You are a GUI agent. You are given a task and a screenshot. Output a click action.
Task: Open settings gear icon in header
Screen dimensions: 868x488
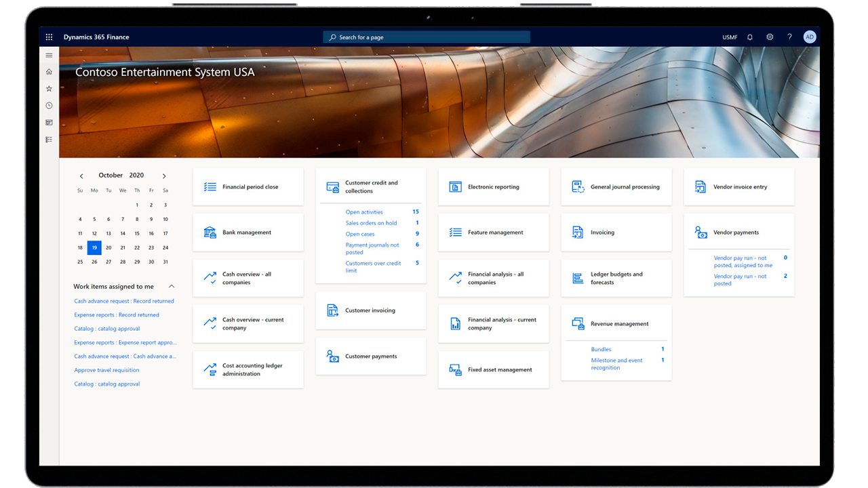770,37
